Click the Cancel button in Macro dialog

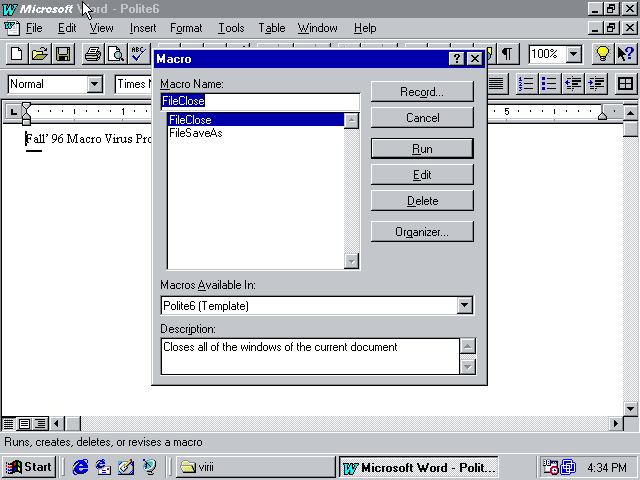click(x=422, y=118)
